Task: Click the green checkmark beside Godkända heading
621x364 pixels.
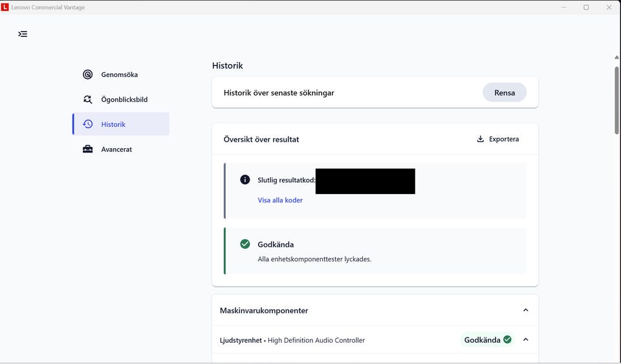Action: (x=245, y=244)
